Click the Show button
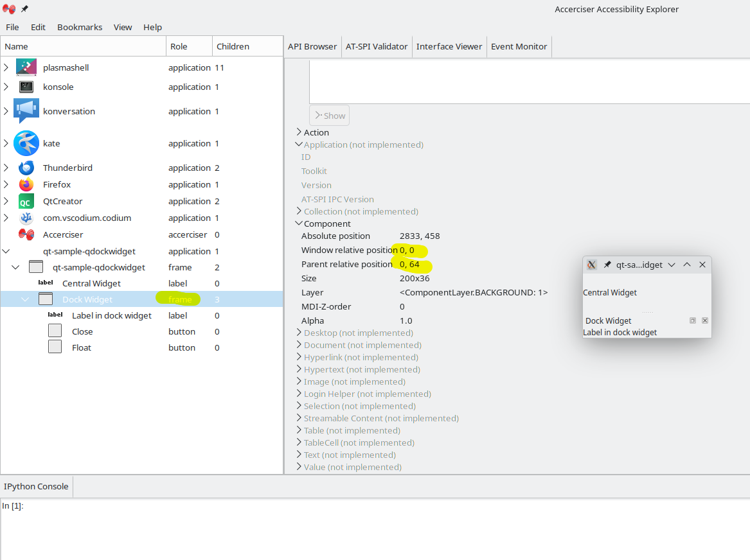750x560 pixels. point(330,116)
